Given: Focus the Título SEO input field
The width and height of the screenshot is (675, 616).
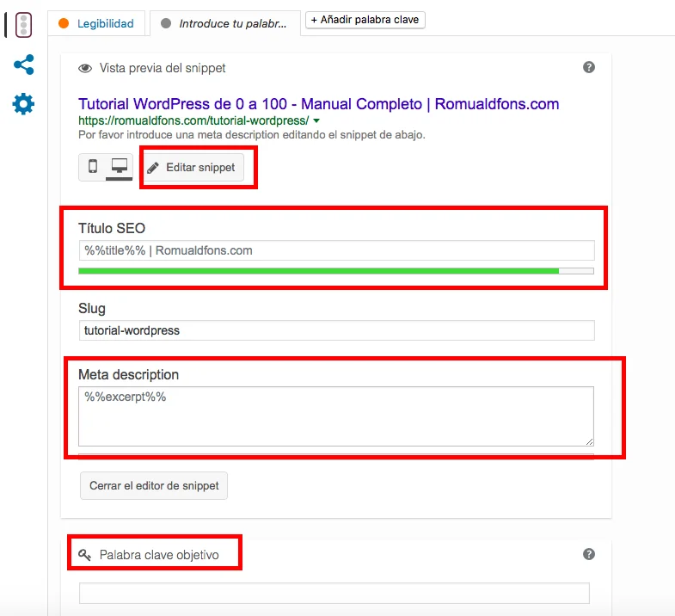Looking at the screenshot, I should pyautogui.click(x=335, y=250).
